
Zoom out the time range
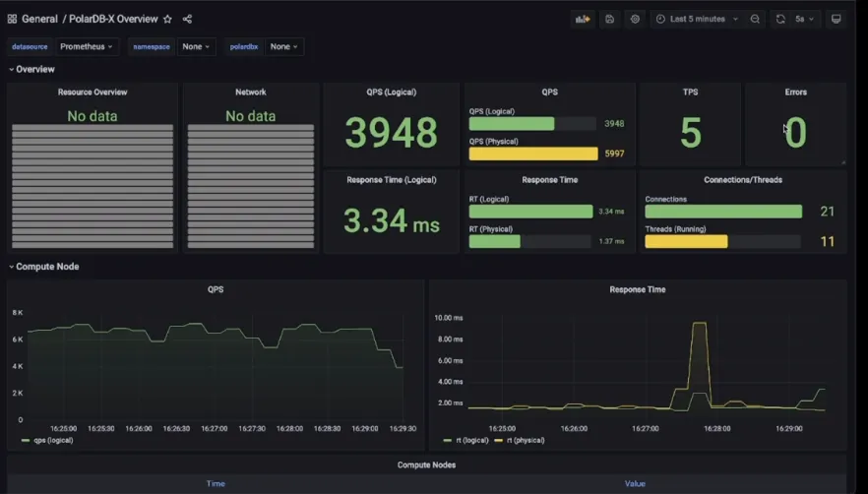(755, 19)
